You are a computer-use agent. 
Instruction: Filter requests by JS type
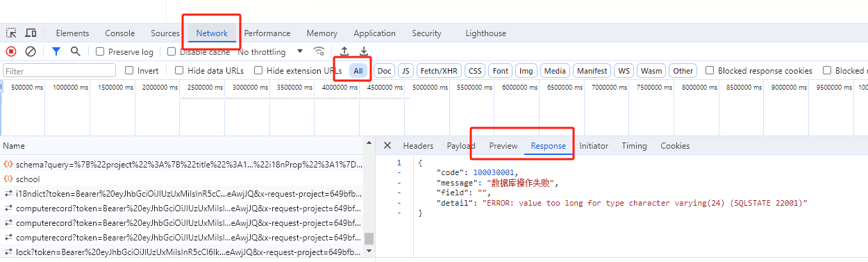click(406, 71)
